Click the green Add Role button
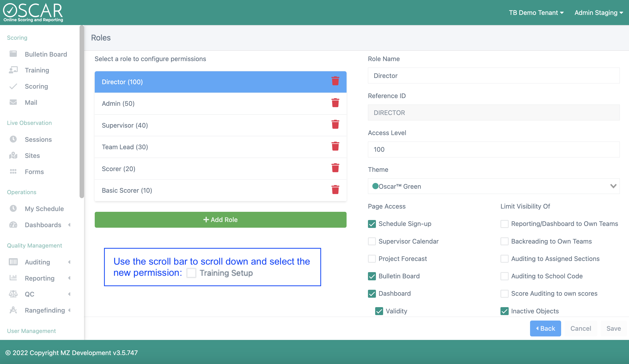The image size is (629, 364). point(221,220)
